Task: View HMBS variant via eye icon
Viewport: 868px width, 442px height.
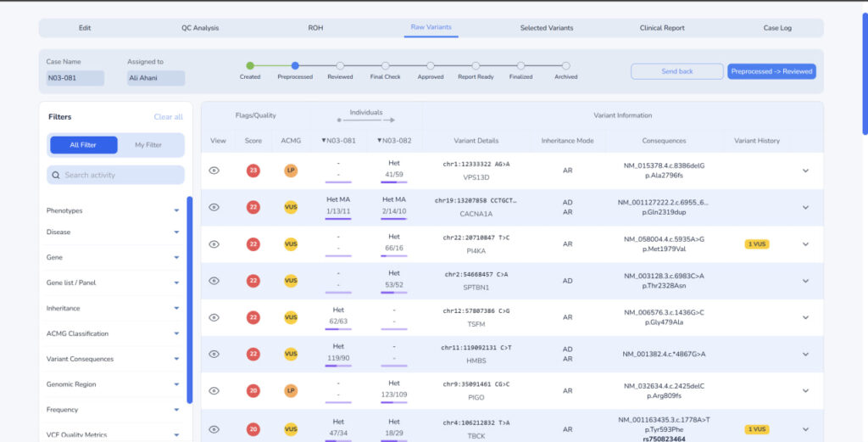Action: click(x=214, y=354)
